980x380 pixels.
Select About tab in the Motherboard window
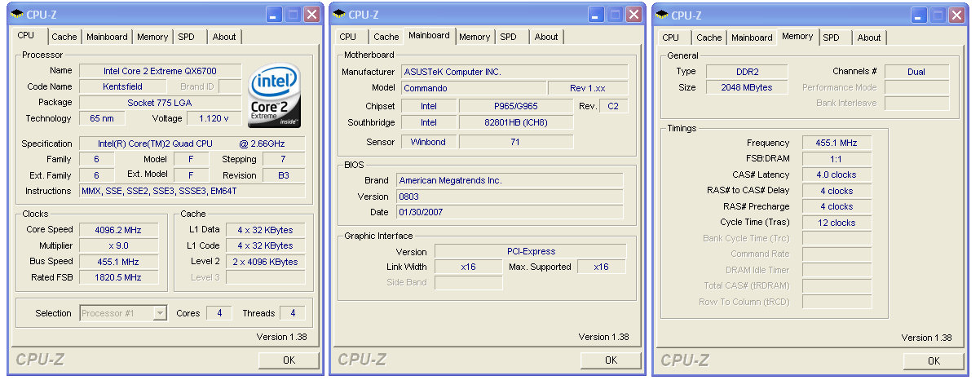point(546,37)
